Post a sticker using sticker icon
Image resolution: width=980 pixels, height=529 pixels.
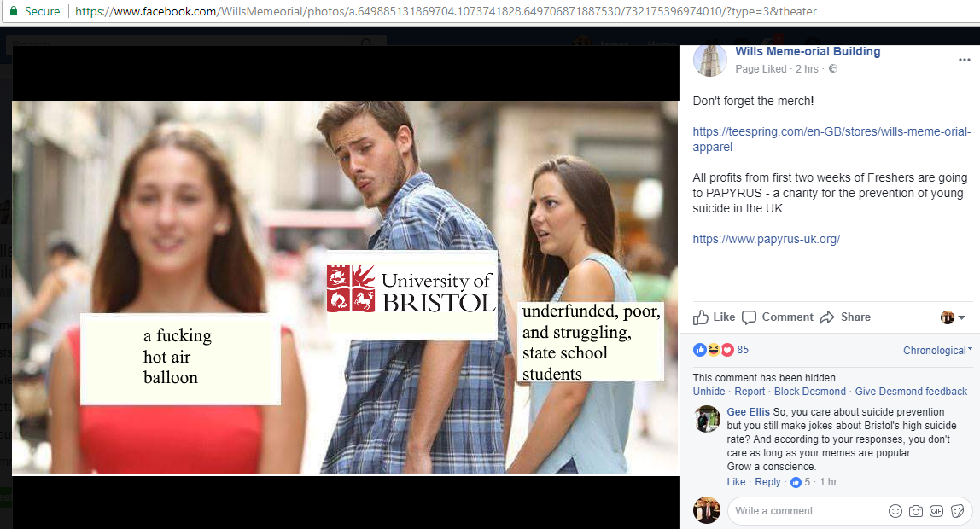point(957,512)
